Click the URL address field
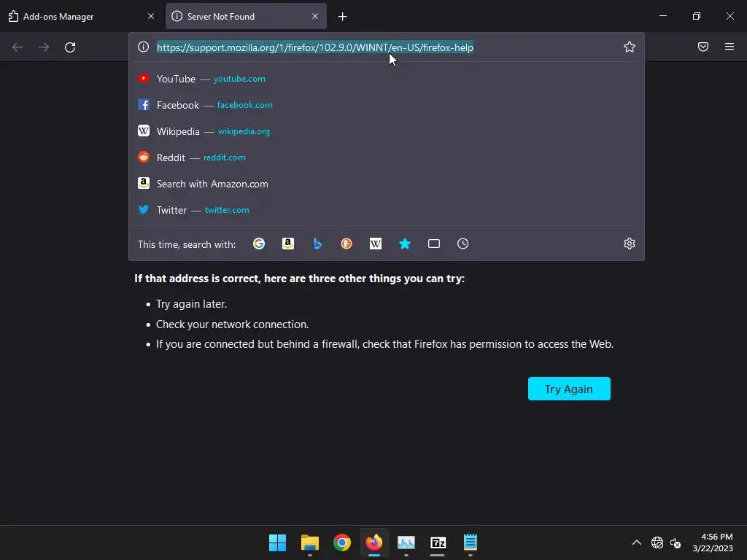 (386, 47)
